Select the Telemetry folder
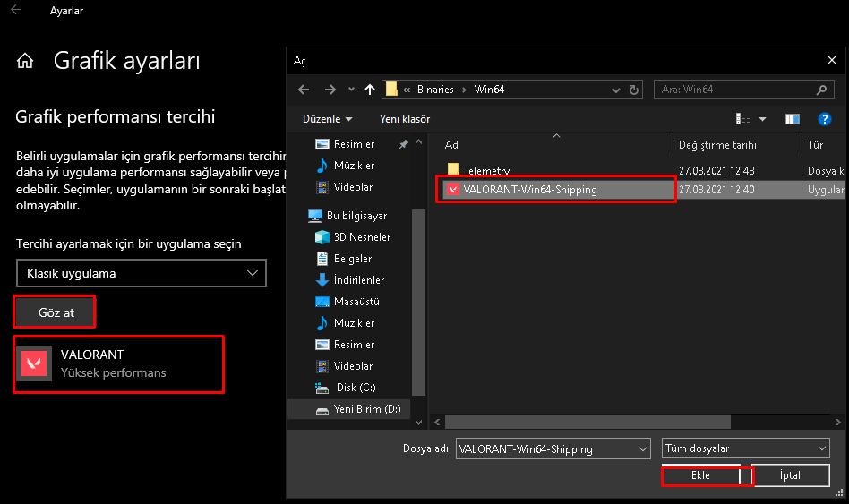Screen dimensions: 849x504 point(486,170)
